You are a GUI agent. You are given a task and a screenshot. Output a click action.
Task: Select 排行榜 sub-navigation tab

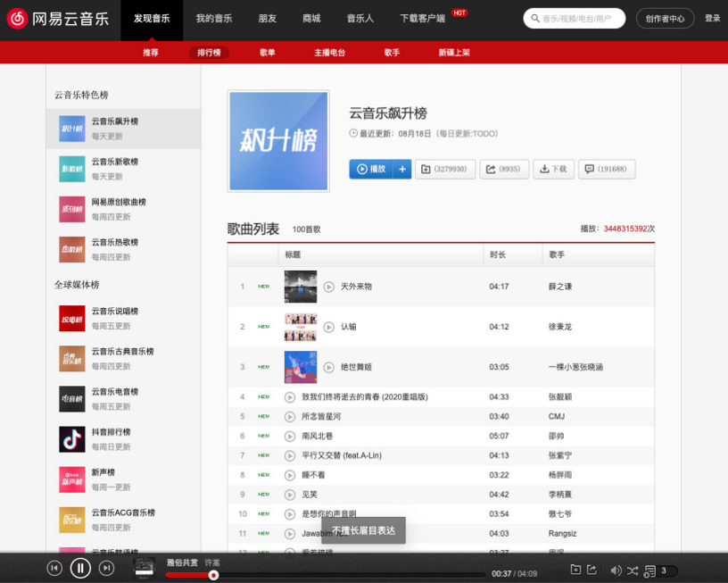coord(209,53)
